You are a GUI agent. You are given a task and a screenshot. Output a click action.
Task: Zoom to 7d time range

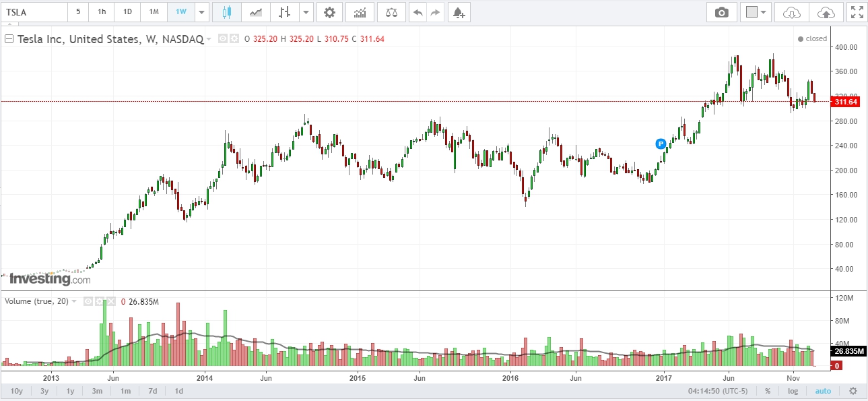[x=153, y=391]
